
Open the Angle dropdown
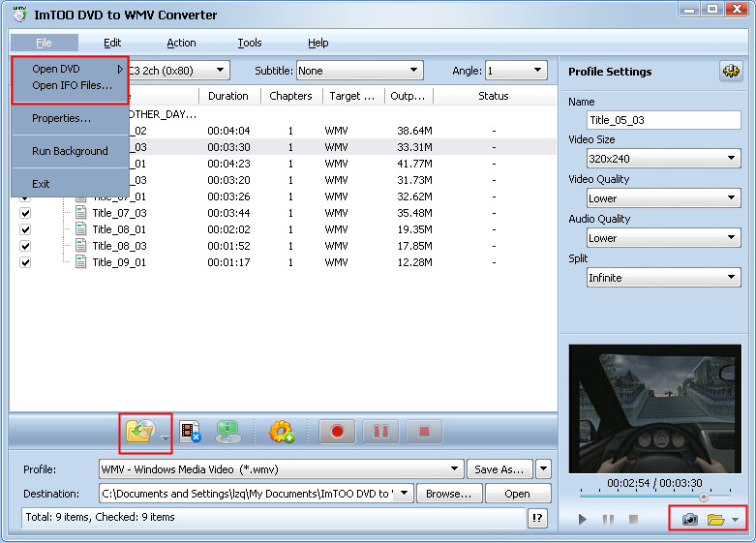pyautogui.click(x=516, y=71)
